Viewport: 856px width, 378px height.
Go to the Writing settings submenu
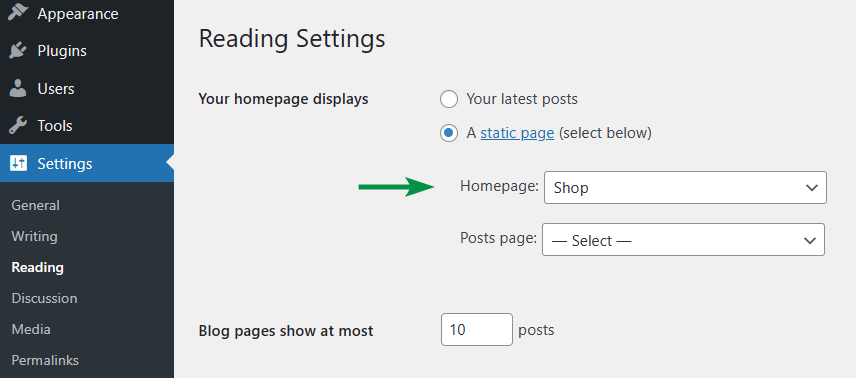34,237
